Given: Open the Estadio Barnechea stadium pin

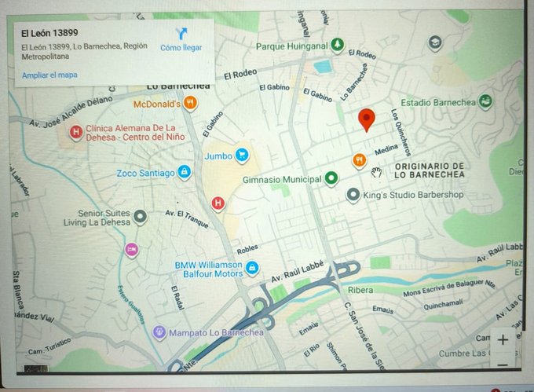Looking at the screenshot, I should 486,101.
